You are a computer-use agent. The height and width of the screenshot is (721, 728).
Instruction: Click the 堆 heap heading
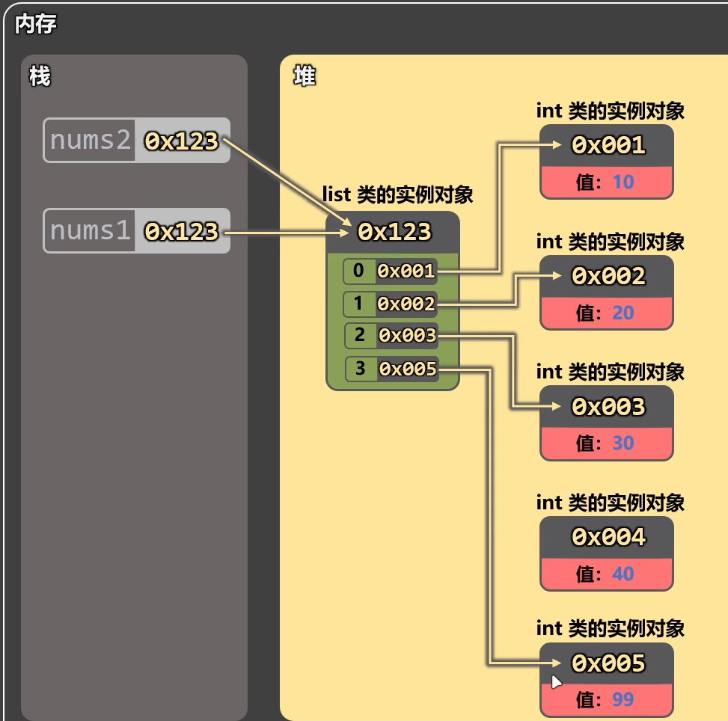point(305,76)
